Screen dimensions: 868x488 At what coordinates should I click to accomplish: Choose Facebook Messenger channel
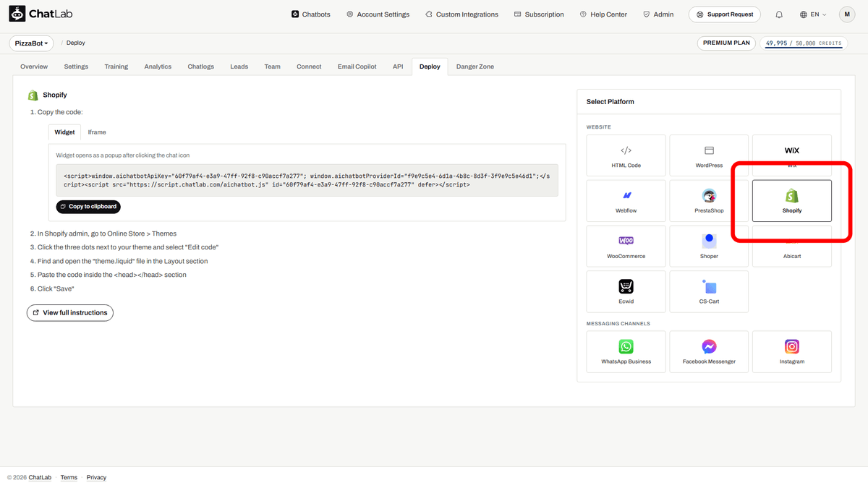tap(709, 352)
